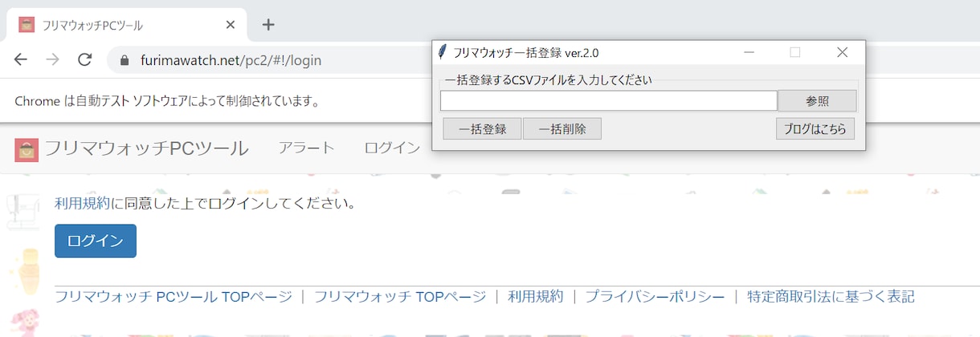The width and height of the screenshot is (980, 337).
Task: Click the フリマウォッチPCツール site title
Action: point(146,148)
